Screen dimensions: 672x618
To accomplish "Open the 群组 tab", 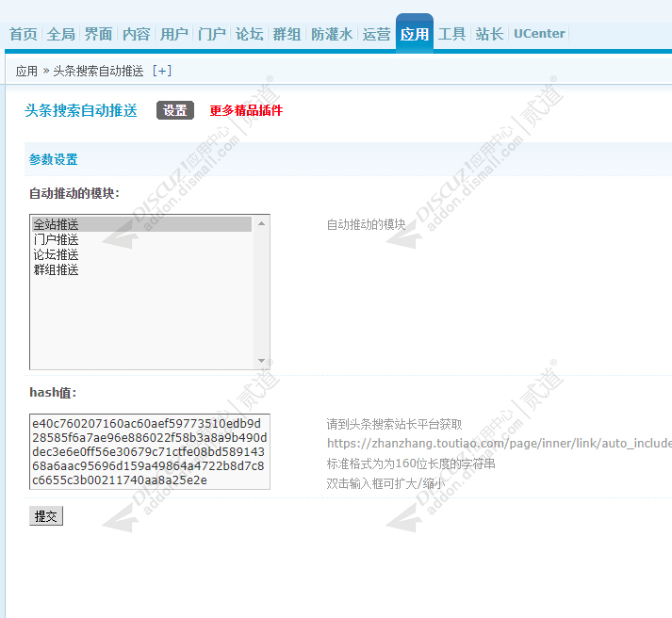I will click(287, 34).
